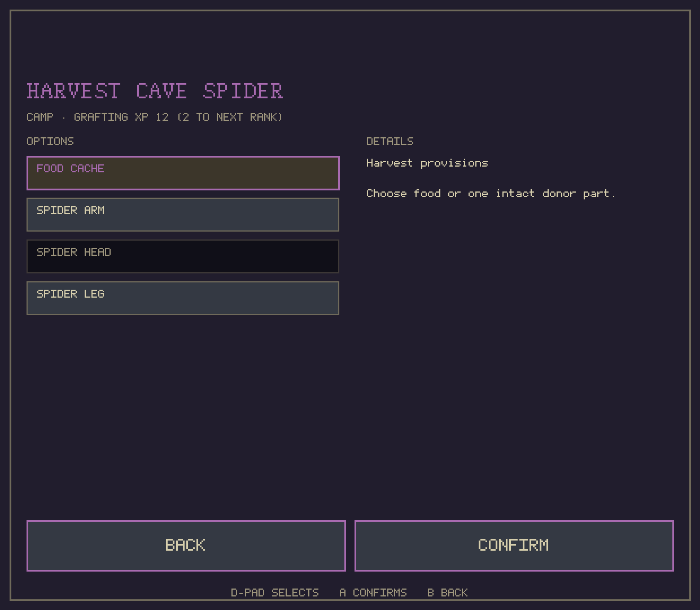Click the Back button
This screenshot has height=610, width=700.
(186, 546)
